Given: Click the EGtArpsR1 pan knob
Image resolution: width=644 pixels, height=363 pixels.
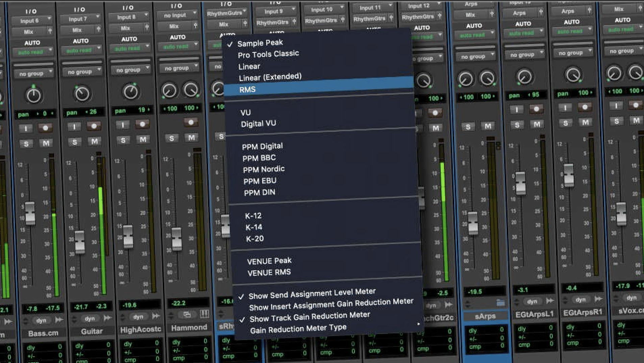Looking at the screenshot, I should pyautogui.click(x=573, y=75).
